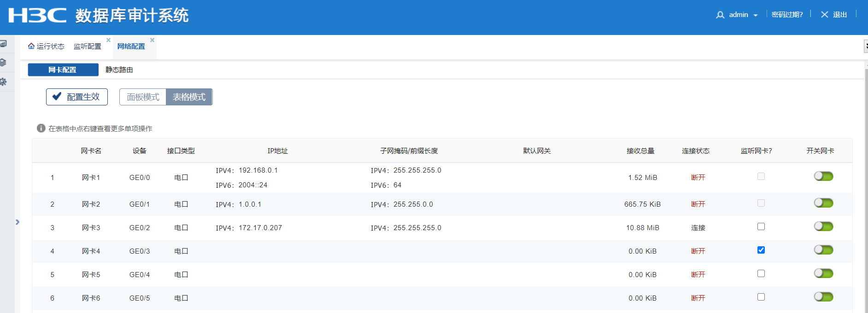The height and width of the screenshot is (313, 868).
Task: Toggle the 网卡3 on/off switch
Action: [x=824, y=226]
